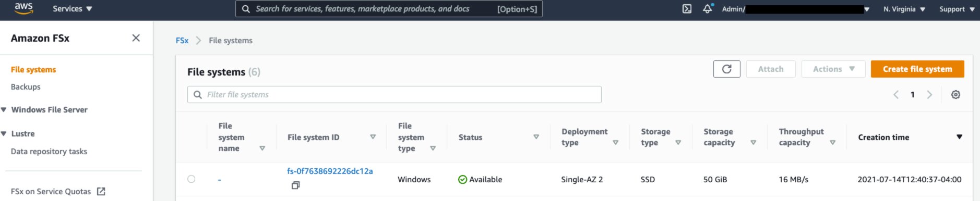Select File systems in the sidebar
The width and height of the screenshot is (980, 201).
pyautogui.click(x=33, y=70)
